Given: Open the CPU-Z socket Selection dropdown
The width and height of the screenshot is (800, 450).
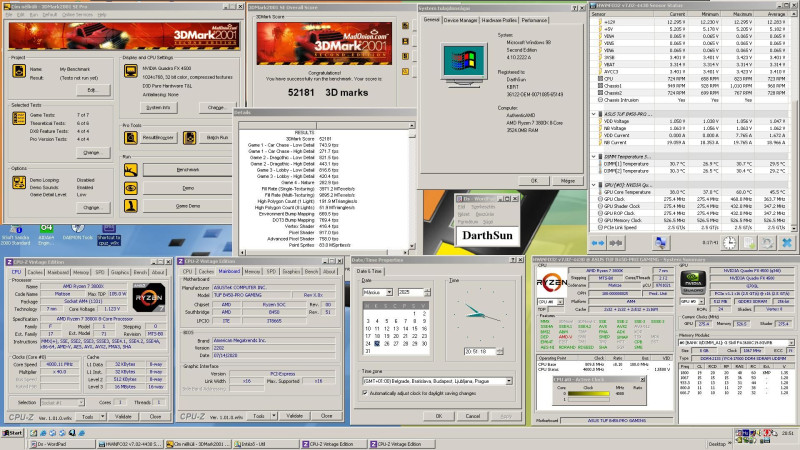Looking at the screenshot, I should [81, 403].
